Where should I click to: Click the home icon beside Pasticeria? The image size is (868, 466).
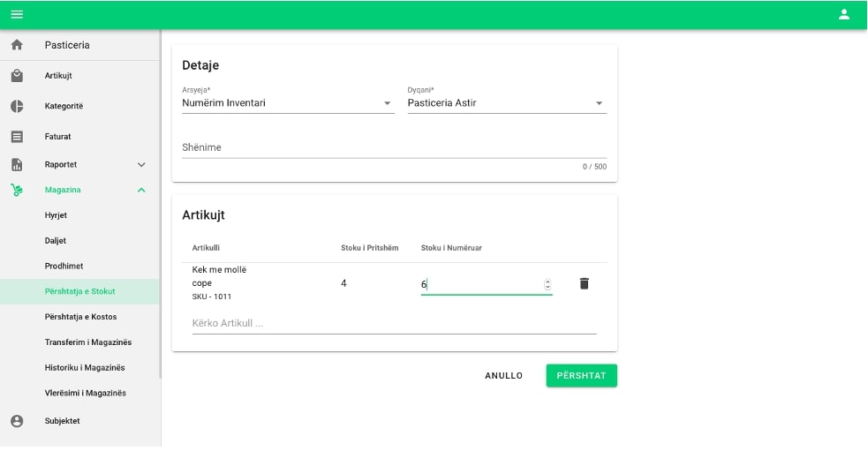coord(17,45)
